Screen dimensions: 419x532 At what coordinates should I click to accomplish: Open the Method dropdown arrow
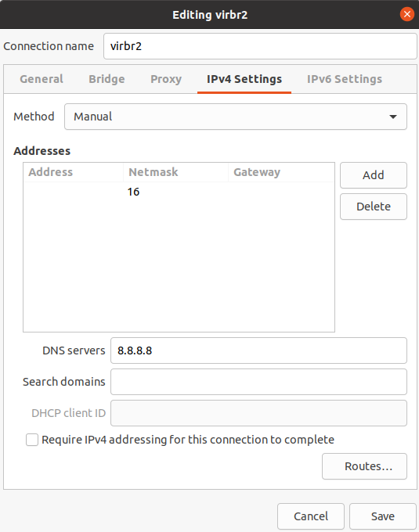click(x=393, y=117)
